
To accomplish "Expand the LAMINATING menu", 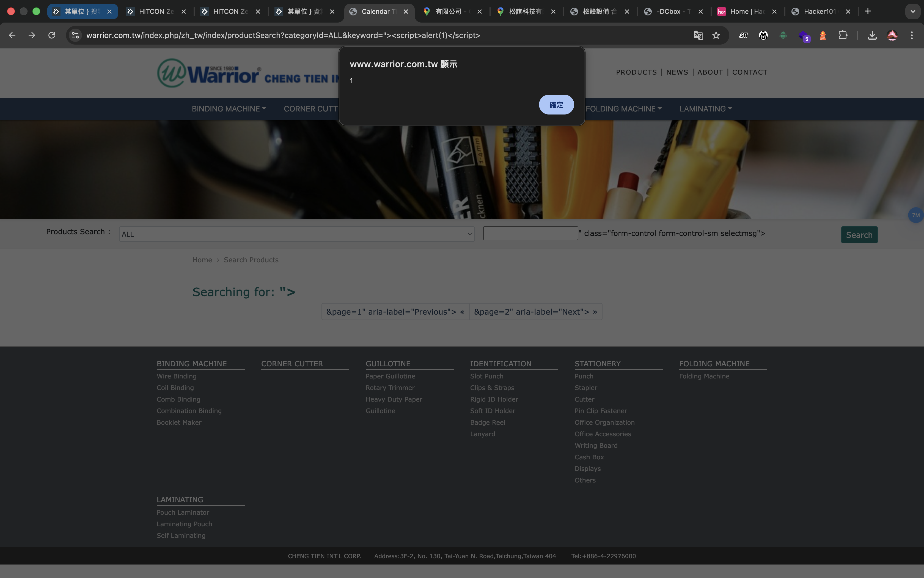I will click(x=706, y=109).
